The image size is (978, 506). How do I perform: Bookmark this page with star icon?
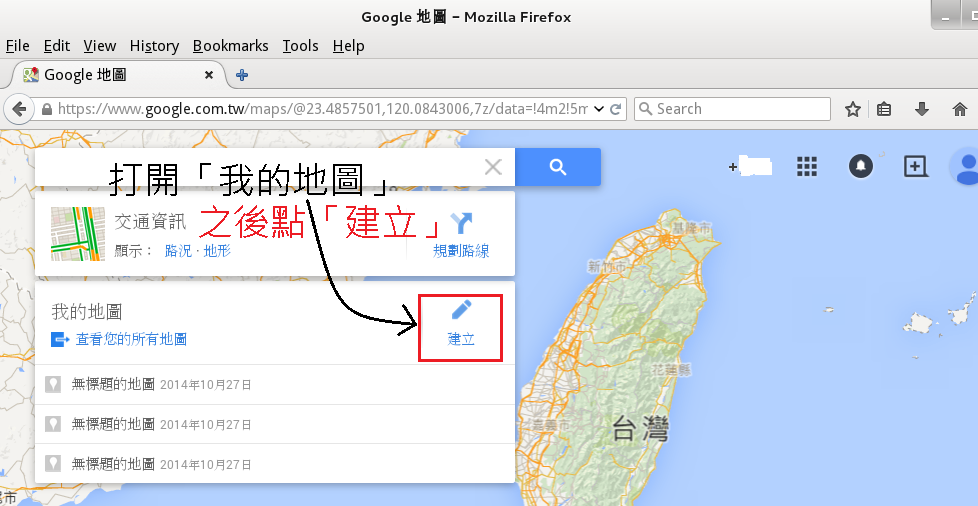click(x=853, y=109)
